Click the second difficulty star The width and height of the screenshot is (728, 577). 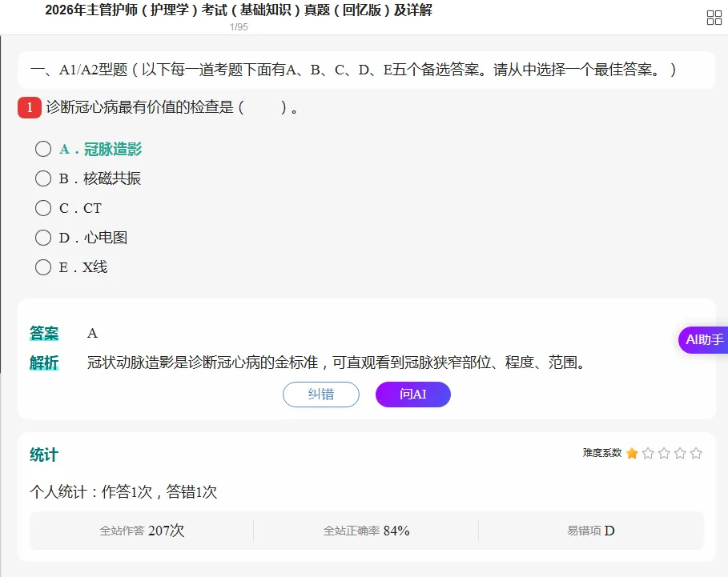tap(648, 453)
